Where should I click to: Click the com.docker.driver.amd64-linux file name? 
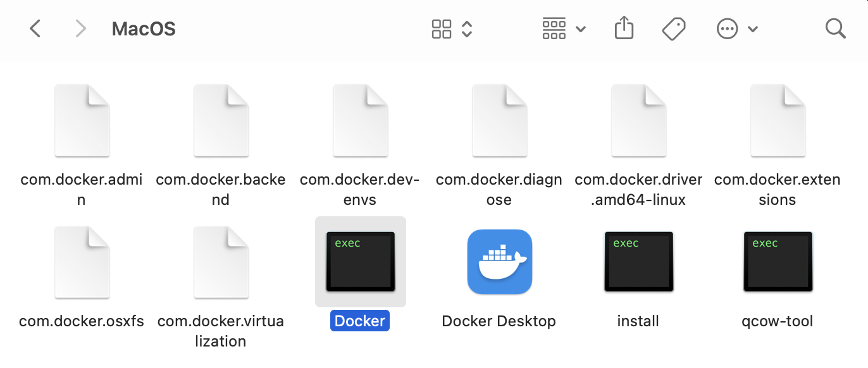638,190
